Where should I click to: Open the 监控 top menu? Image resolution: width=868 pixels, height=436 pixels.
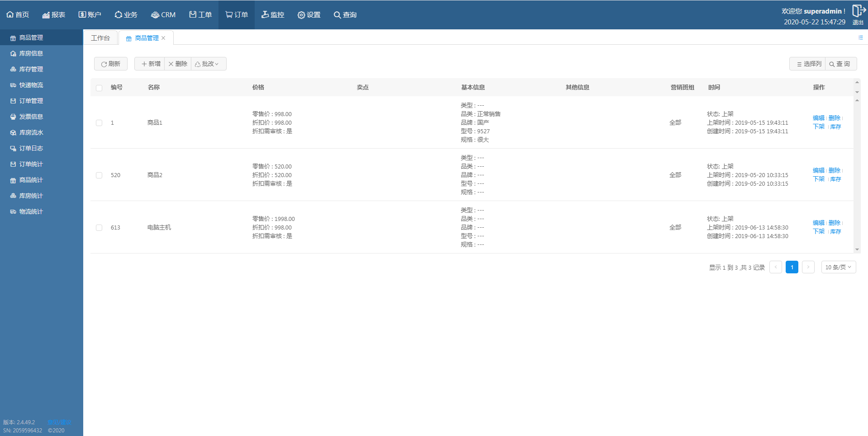point(273,15)
